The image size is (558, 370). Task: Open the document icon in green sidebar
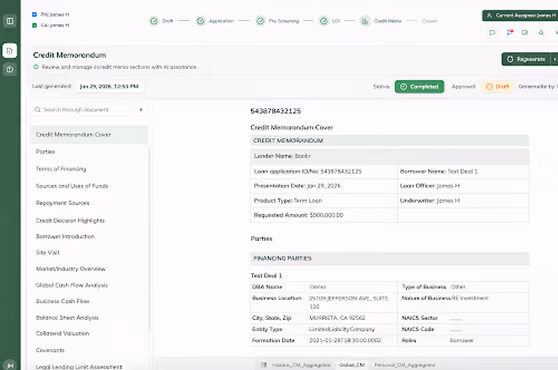(x=10, y=51)
